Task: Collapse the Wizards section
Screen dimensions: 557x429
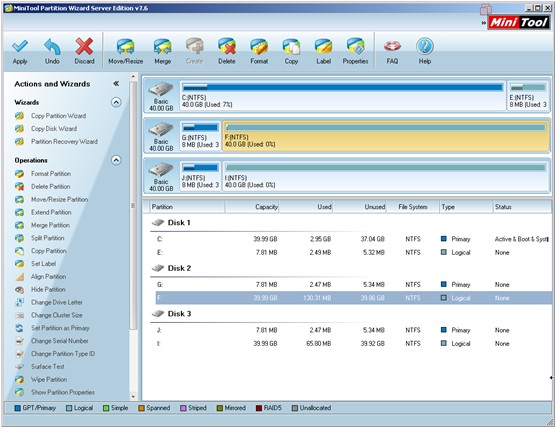Action: point(116,102)
